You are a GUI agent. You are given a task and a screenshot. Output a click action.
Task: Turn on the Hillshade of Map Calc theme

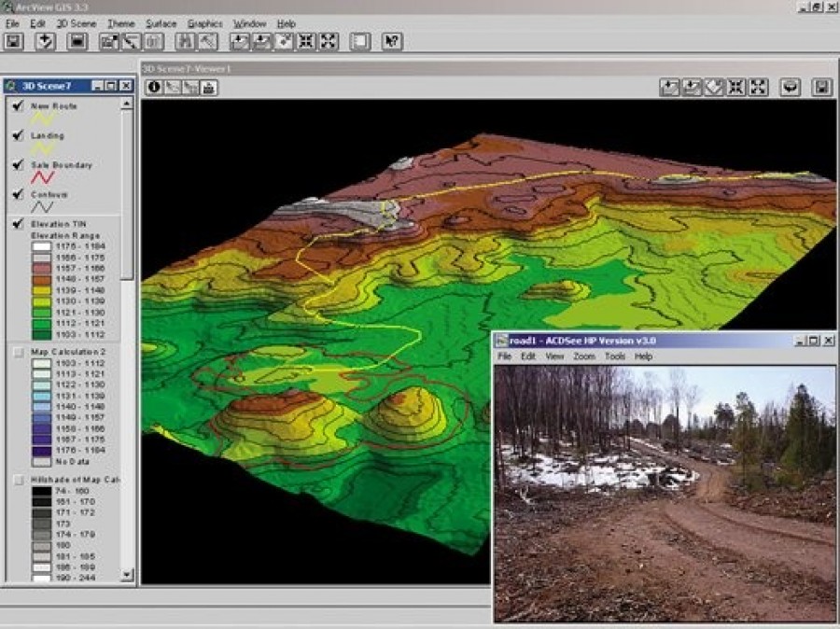point(17,480)
